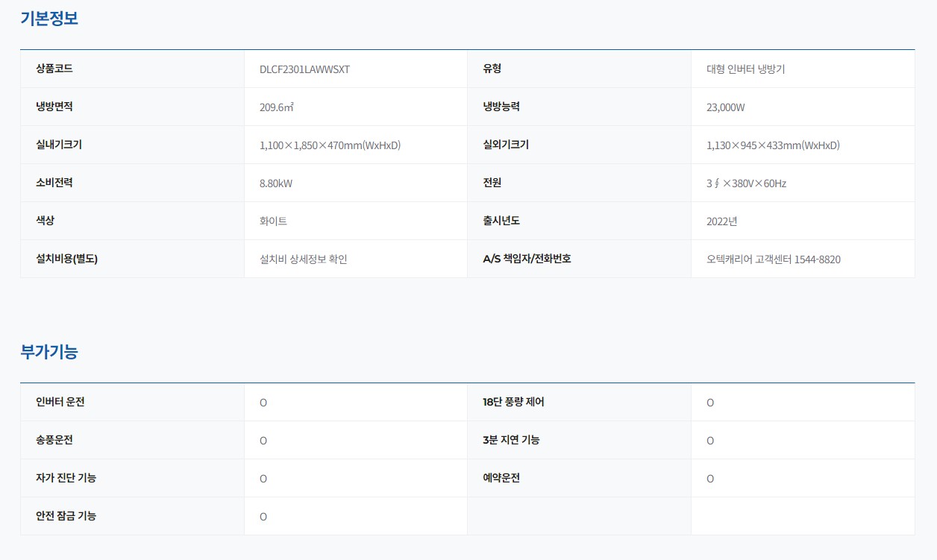Select the O value for 3분 지연 기능
This screenshot has width=937, height=560.
click(710, 441)
